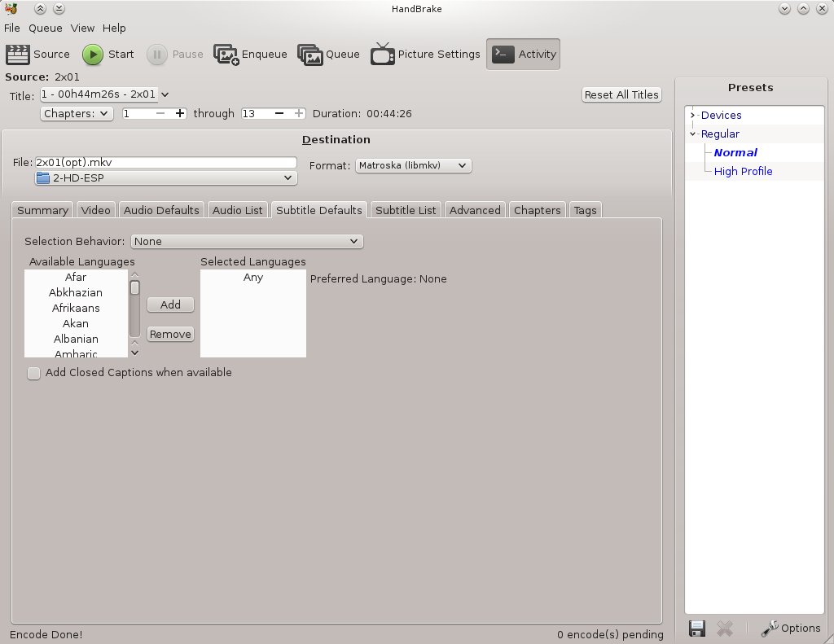This screenshot has width=834, height=644.
Task: Select Afrikaans in Available Languages
Action: (76, 308)
